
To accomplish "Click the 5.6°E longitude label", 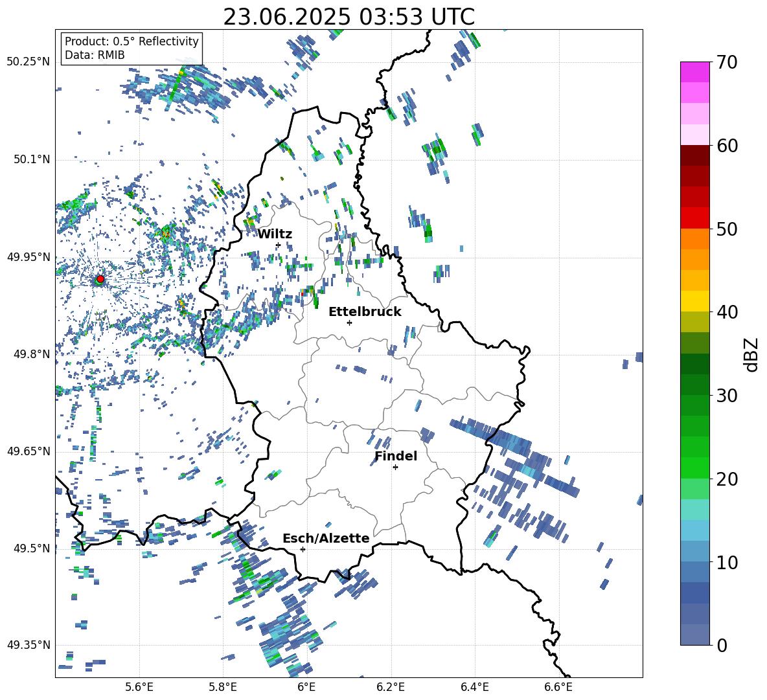I will point(139,687).
